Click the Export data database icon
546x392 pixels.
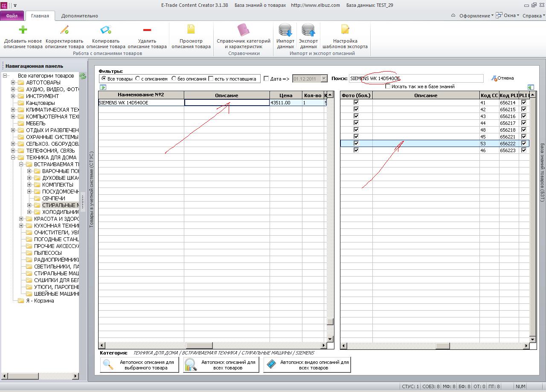[x=308, y=30]
